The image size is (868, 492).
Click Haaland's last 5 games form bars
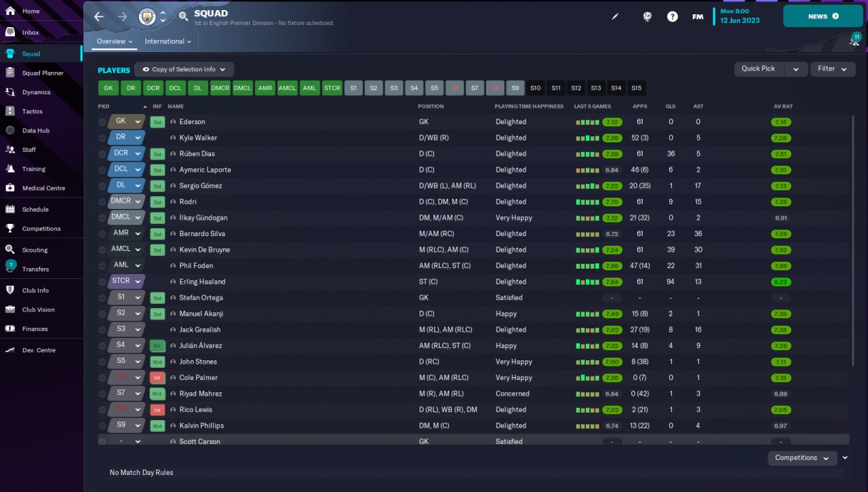587,282
